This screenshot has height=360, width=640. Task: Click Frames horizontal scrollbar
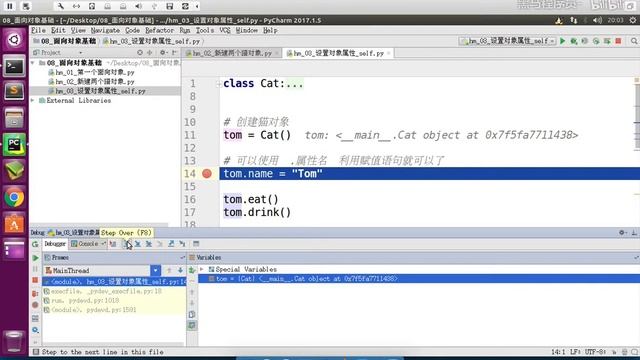pyautogui.click(x=114, y=344)
